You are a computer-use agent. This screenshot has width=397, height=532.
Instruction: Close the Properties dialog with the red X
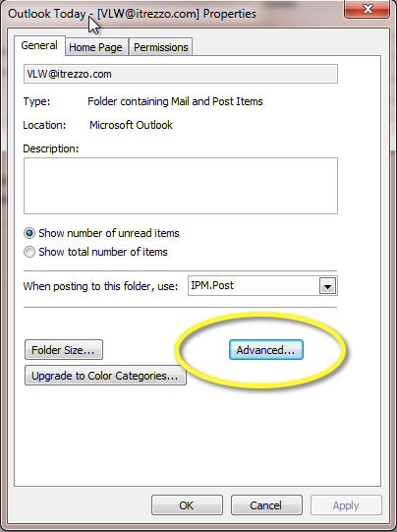pyautogui.click(x=368, y=9)
